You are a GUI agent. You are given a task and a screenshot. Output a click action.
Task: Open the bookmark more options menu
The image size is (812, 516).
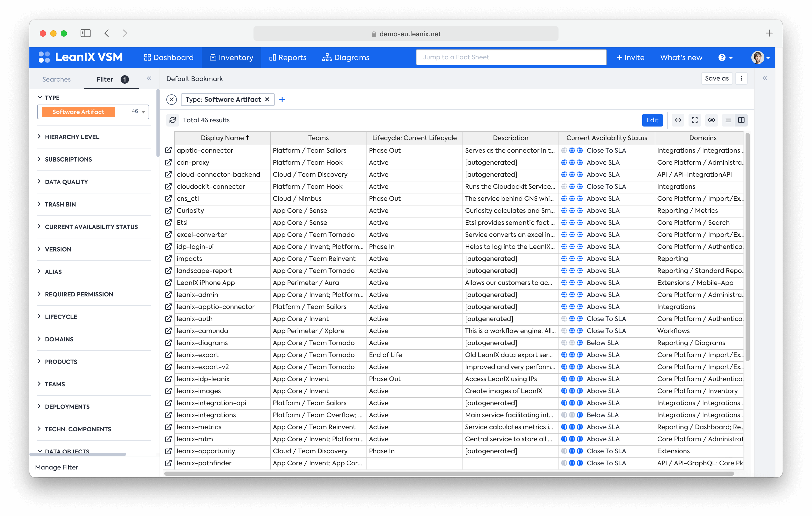click(741, 78)
